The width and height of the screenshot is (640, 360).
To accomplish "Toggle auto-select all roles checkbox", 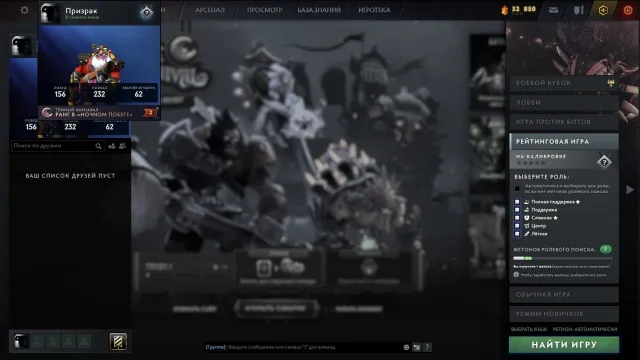I will click(x=517, y=189).
